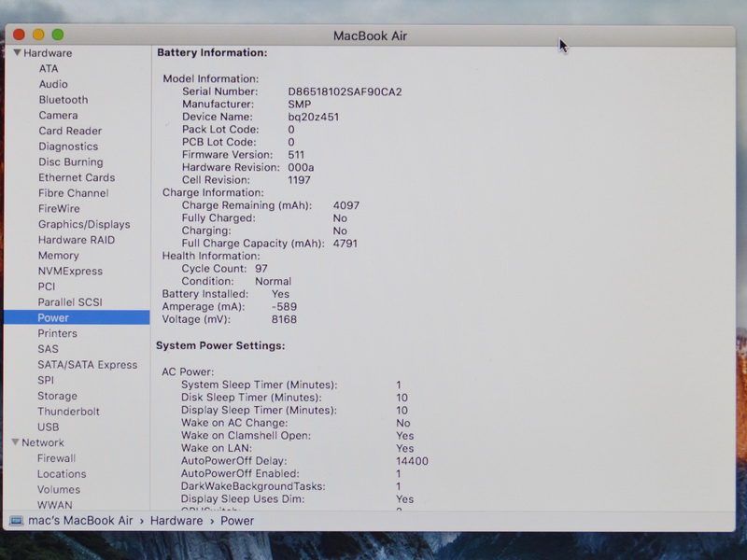Open Card Reader information
747x560 pixels.
point(70,131)
